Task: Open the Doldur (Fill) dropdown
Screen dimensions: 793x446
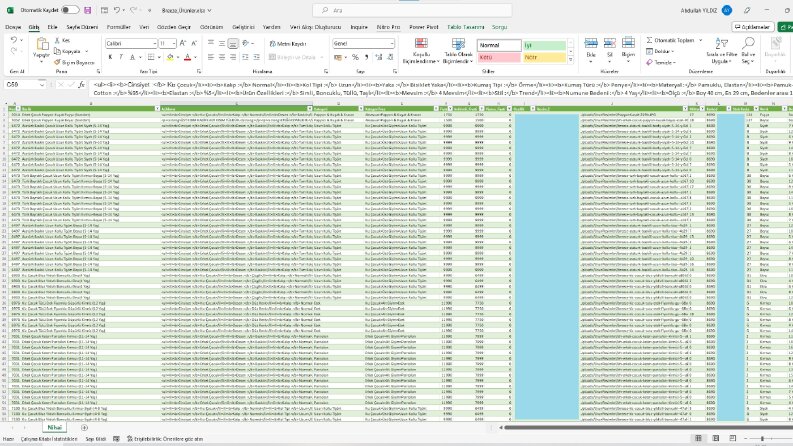Action: [x=660, y=51]
